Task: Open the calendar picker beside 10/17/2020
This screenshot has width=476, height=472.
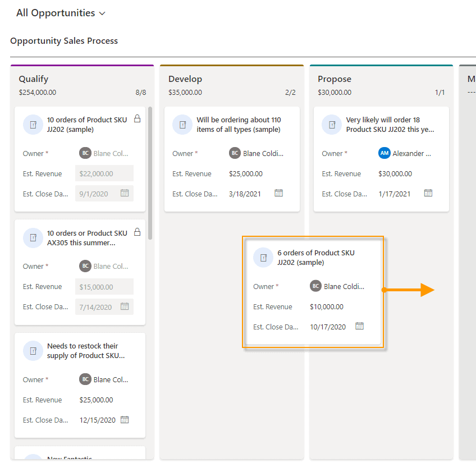Action: 359,326
